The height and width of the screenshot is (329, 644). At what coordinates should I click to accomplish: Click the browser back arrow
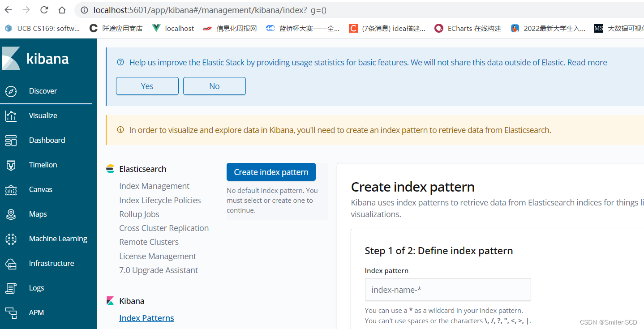pos(9,9)
